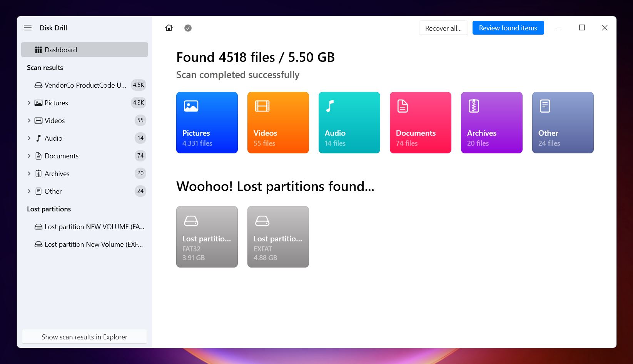The height and width of the screenshot is (364, 633).
Task: Open the Archives category tile
Action: (x=492, y=123)
